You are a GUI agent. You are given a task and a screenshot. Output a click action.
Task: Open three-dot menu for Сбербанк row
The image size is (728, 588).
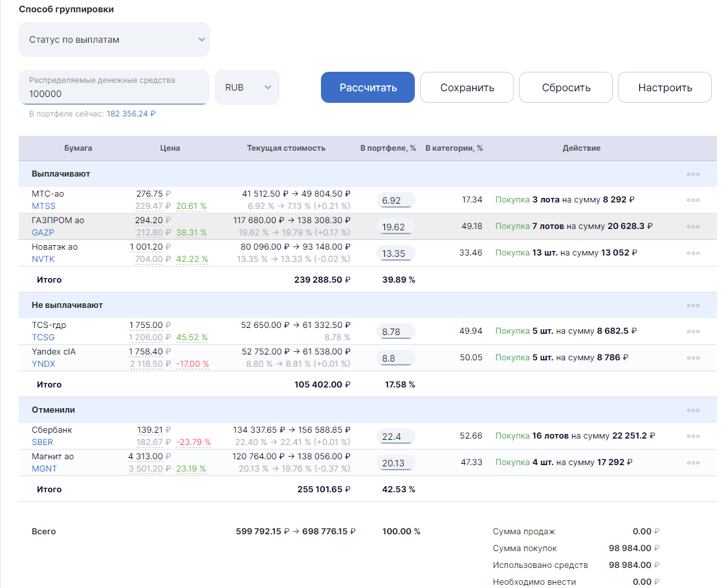point(693,437)
